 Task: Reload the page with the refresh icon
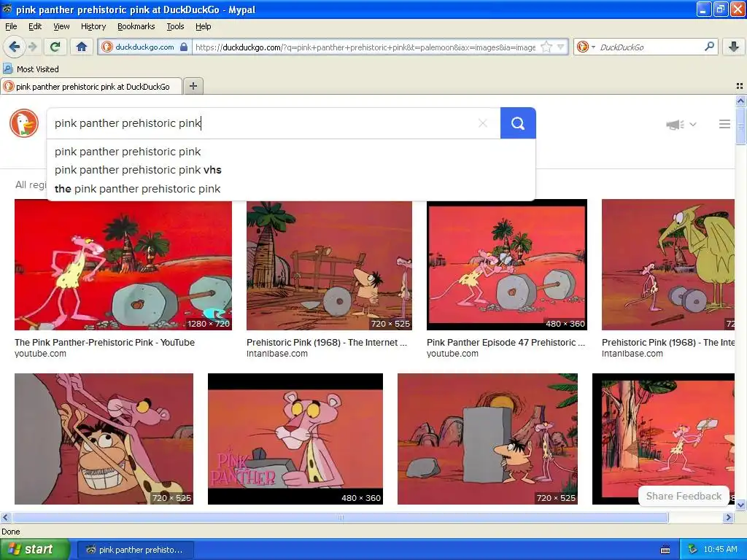(55, 47)
